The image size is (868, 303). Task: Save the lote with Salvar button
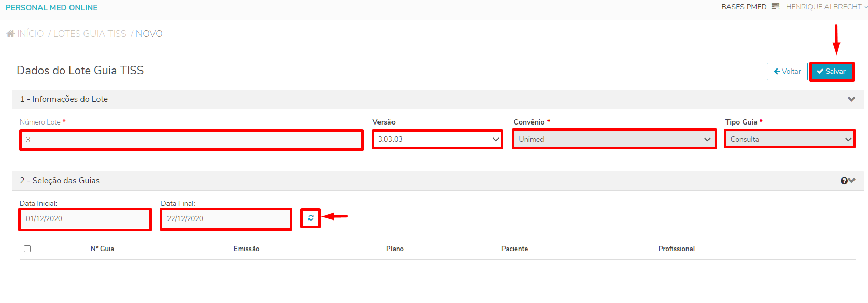pos(832,72)
